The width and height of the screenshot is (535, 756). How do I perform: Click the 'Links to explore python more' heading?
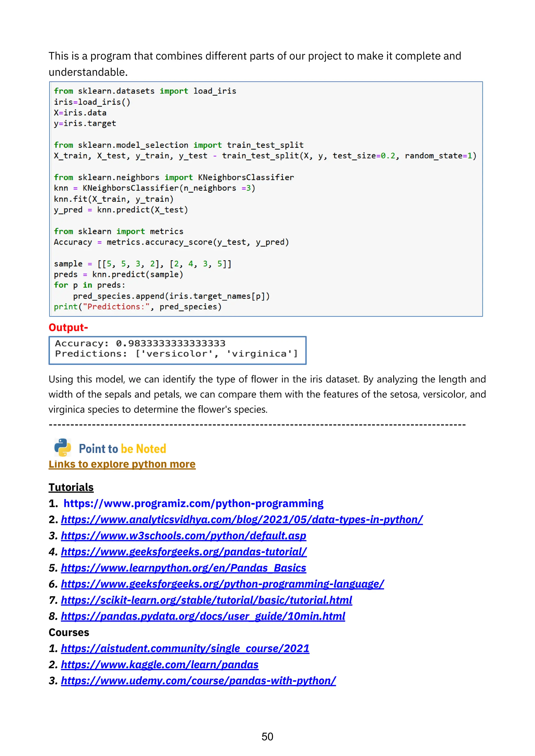(x=122, y=464)
